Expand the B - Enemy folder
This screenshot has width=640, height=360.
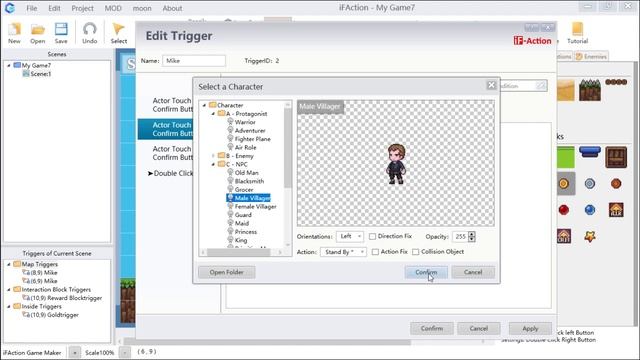coord(213,156)
